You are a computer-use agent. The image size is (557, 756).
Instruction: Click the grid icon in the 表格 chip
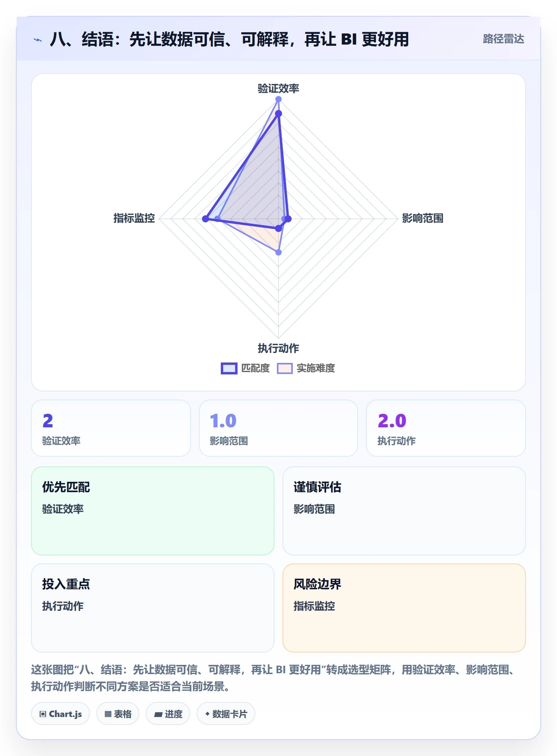pos(108,714)
